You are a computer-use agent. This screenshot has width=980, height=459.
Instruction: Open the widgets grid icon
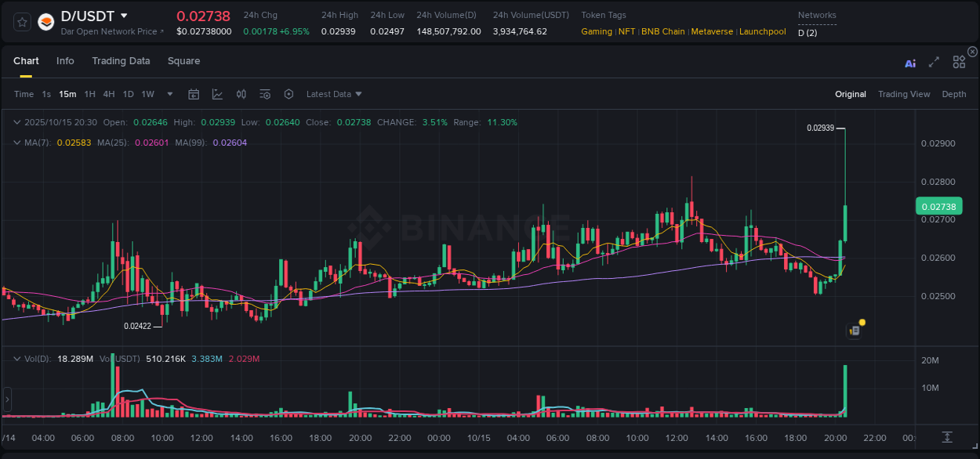(958, 63)
